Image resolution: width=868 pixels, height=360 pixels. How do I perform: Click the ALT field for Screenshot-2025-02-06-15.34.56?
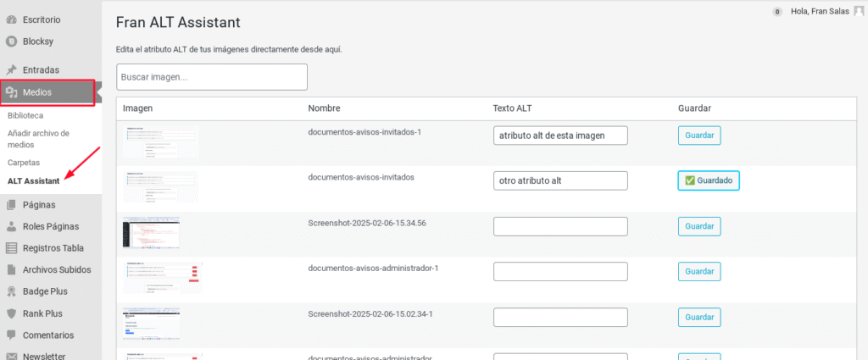560,226
